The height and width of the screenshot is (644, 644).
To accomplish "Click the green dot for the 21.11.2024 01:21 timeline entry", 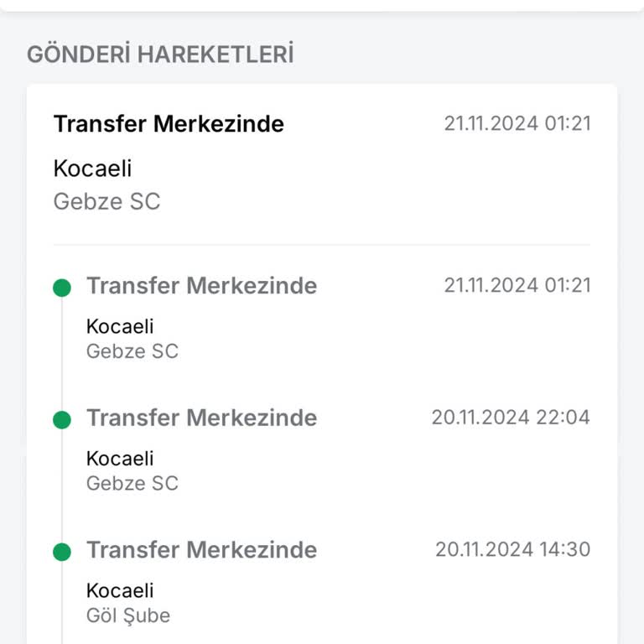I will coord(62,288).
